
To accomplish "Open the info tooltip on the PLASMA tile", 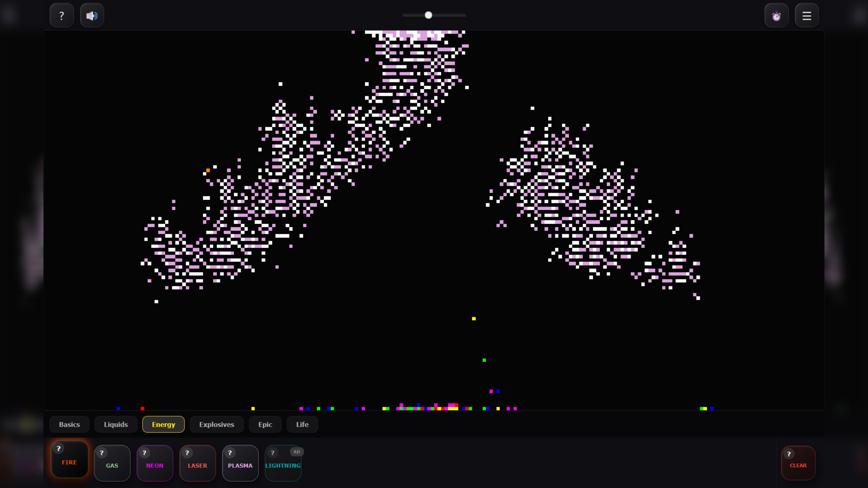I will [230, 452].
